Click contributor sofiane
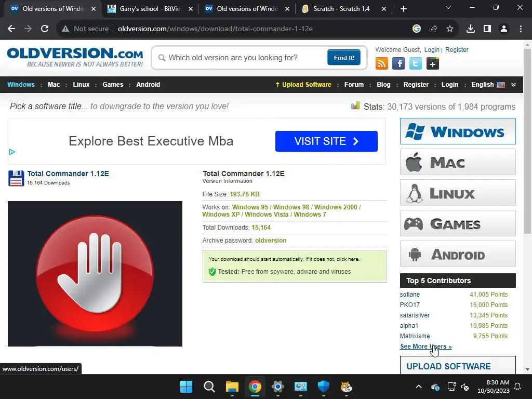Viewport: 532px width, 399px height. pyautogui.click(x=409, y=295)
